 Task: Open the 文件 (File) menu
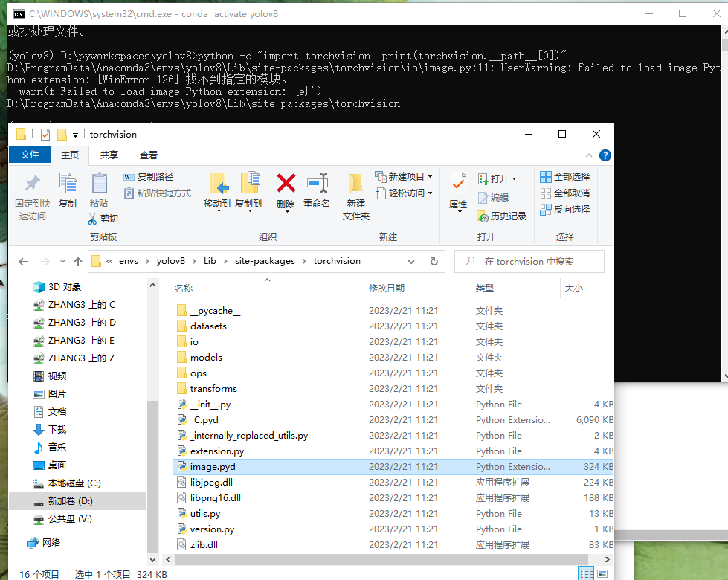(x=29, y=155)
